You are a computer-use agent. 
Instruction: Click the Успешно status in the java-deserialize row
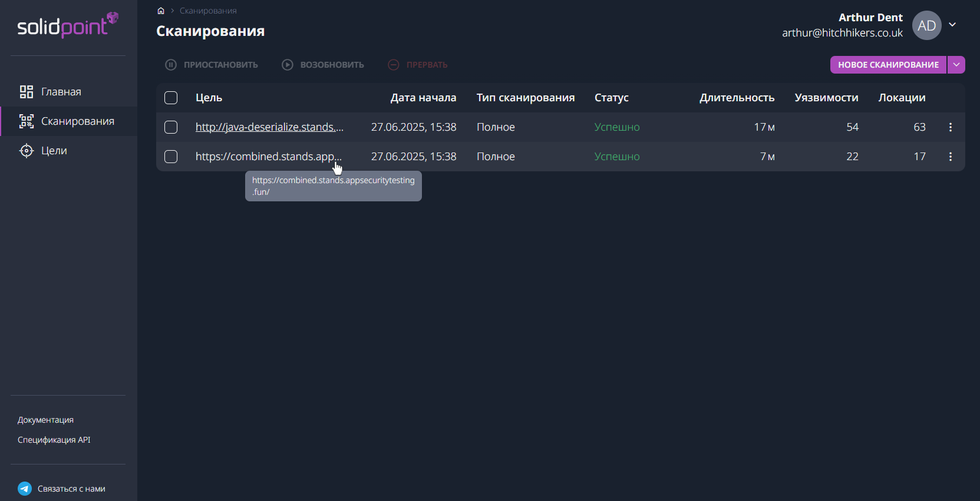click(x=617, y=127)
